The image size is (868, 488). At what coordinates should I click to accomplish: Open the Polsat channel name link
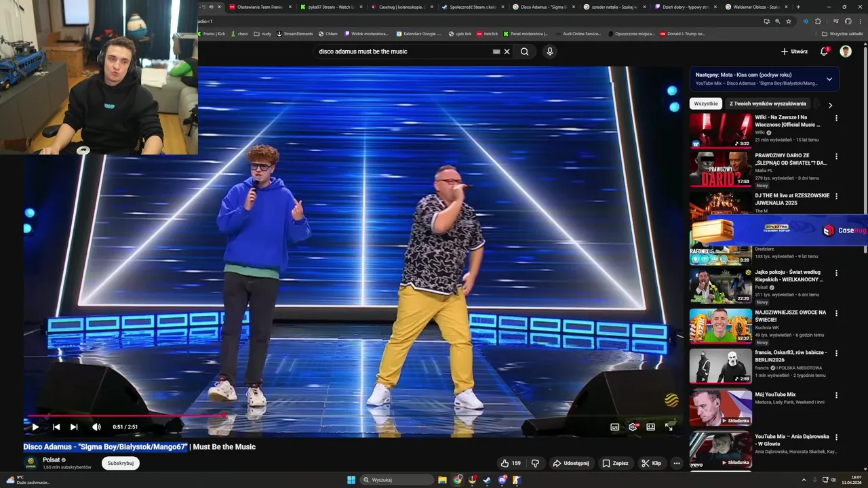pos(51,460)
